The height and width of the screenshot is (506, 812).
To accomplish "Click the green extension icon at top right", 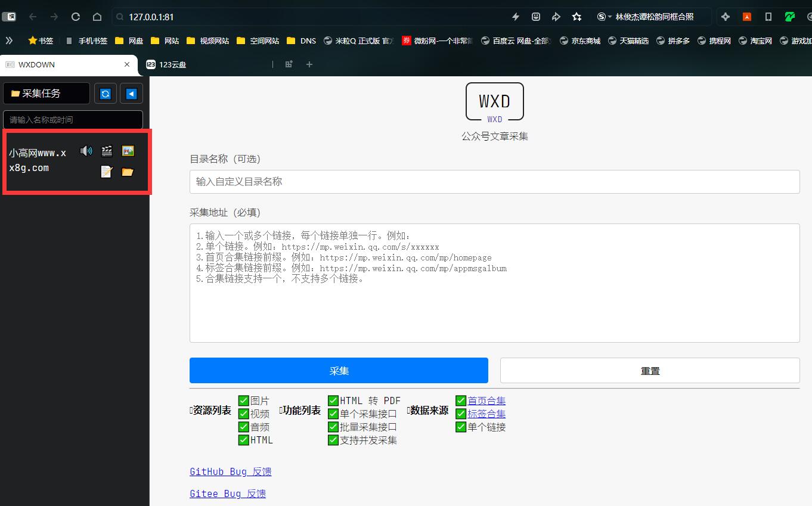I will (790, 17).
